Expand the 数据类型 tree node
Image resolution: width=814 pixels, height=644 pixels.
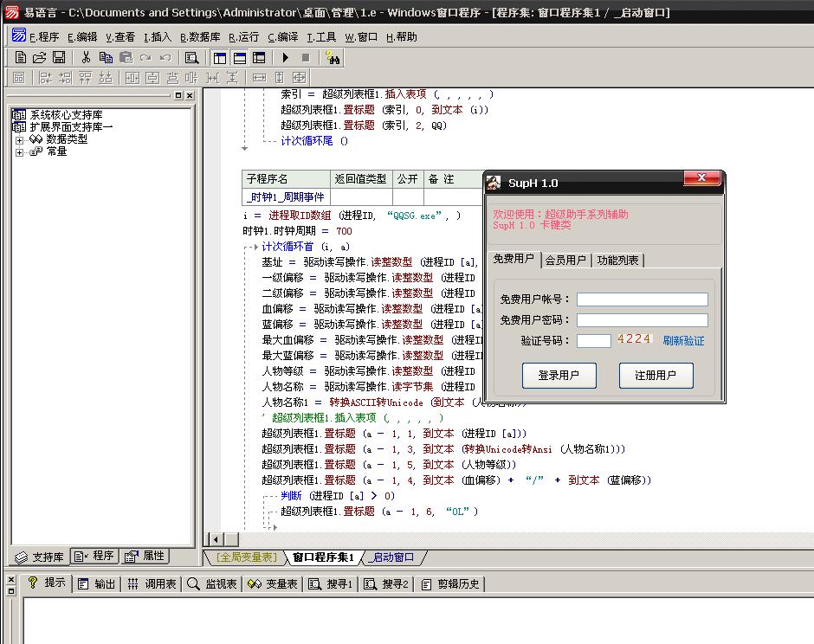(19, 140)
